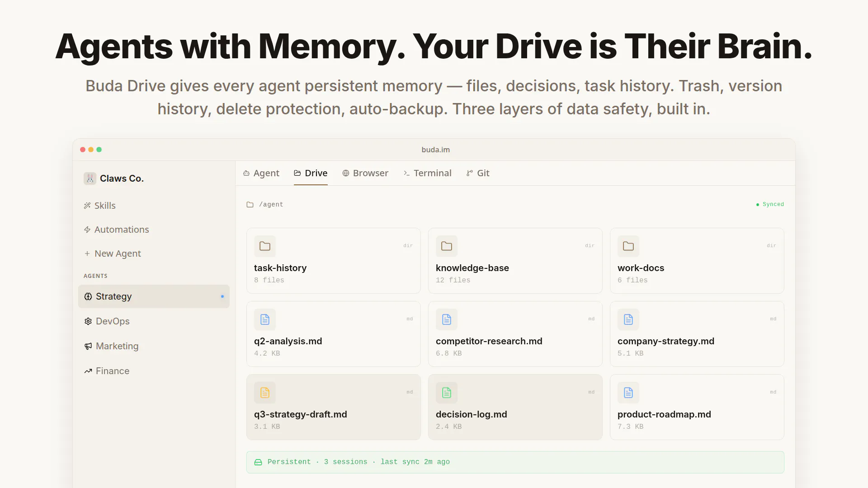Open Automations in the sidebar
The width and height of the screenshot is (868, 488).
tap(154, 230)
